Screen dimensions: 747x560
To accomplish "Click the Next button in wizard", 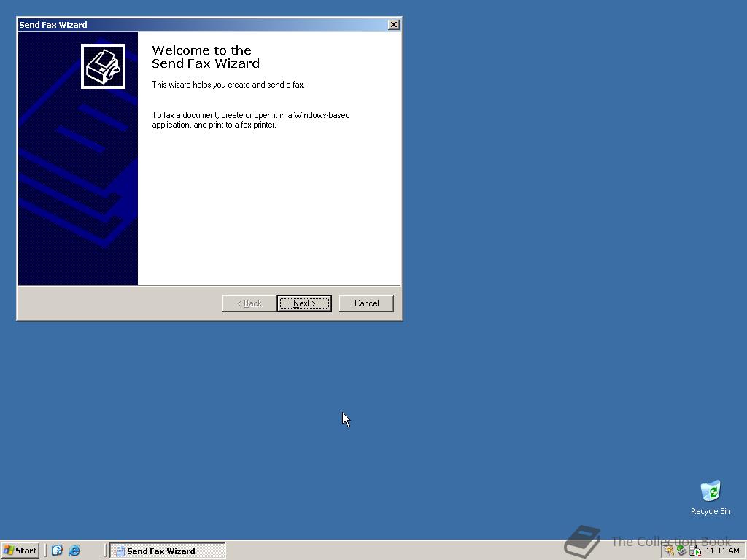I will tap(304, 303).
